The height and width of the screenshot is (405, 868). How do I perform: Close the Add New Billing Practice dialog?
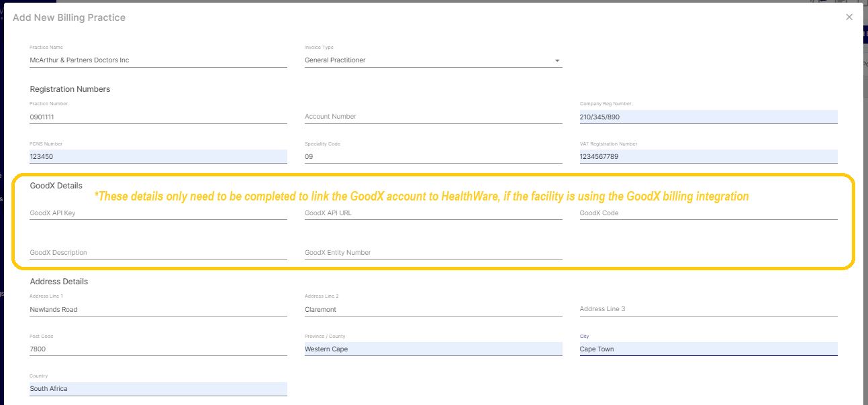pos(849,17)
